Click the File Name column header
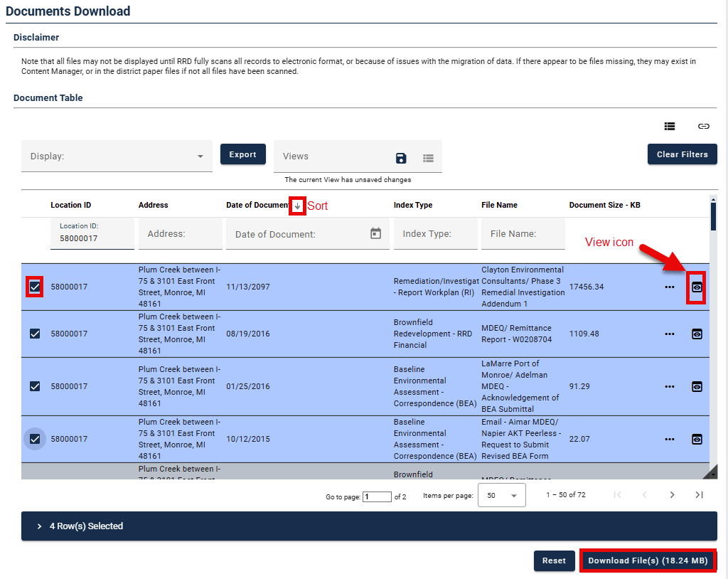The image size is (728, 579). click(x=499, y=205)
